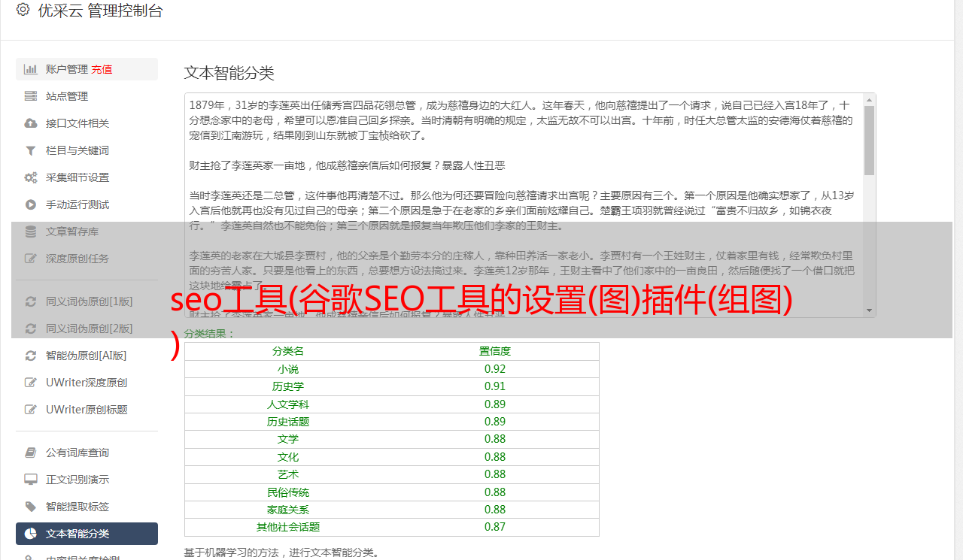Click the edit icon for 深度原创任务
963x560 pixels.
click(x=31, y=259)
